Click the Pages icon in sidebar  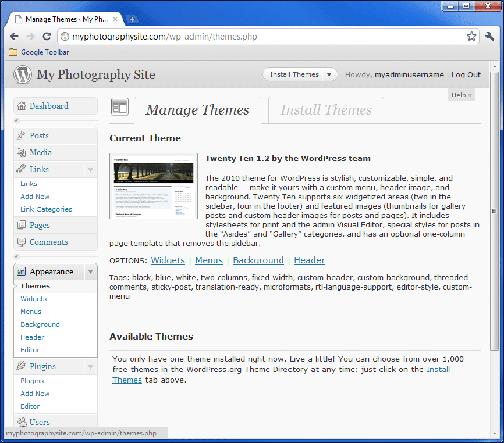point(21,225)
